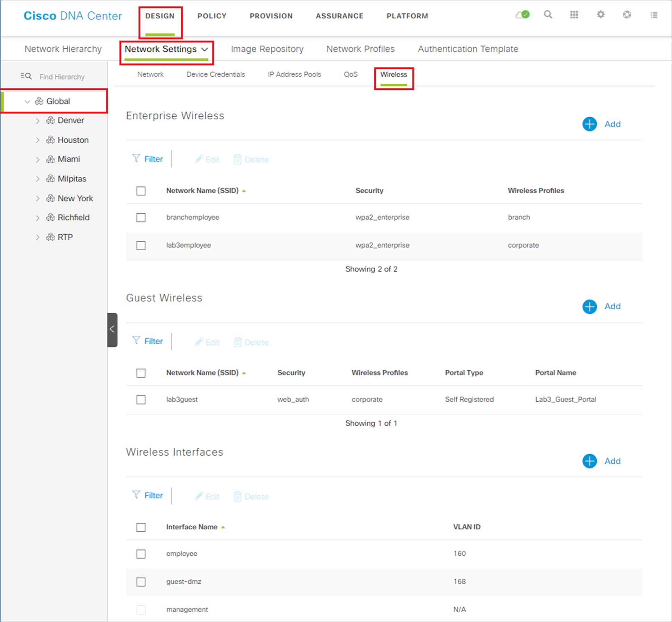Open the settings gear icon
672x622 pixels.
pyautogui.click(x=601, y=15)
